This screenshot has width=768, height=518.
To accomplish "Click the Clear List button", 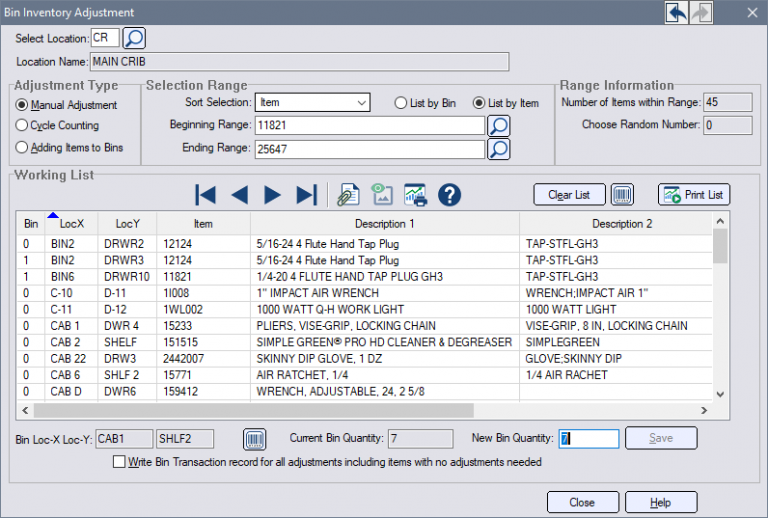I will pos(568,194).
